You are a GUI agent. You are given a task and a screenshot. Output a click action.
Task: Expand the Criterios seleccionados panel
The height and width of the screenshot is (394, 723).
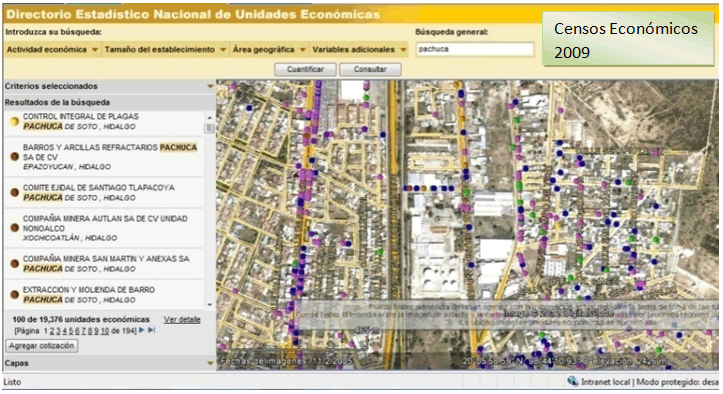click(210, 86)
